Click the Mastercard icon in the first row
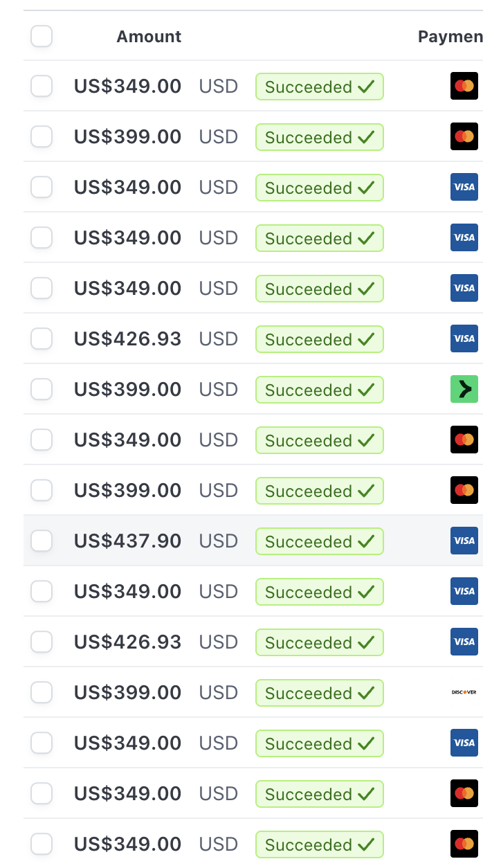Screen dimensions: 483x868 (464, 86)
